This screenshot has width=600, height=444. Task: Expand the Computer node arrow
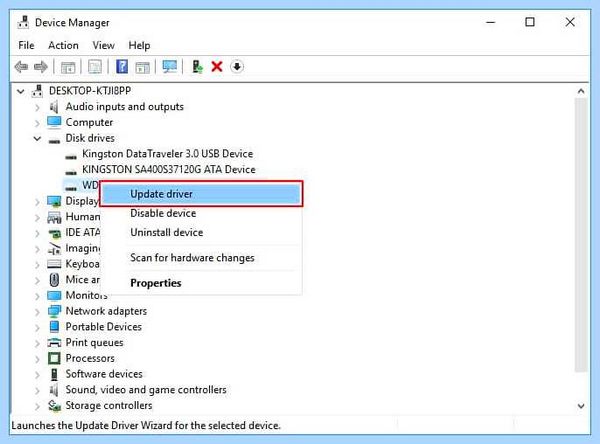point(37,123)
